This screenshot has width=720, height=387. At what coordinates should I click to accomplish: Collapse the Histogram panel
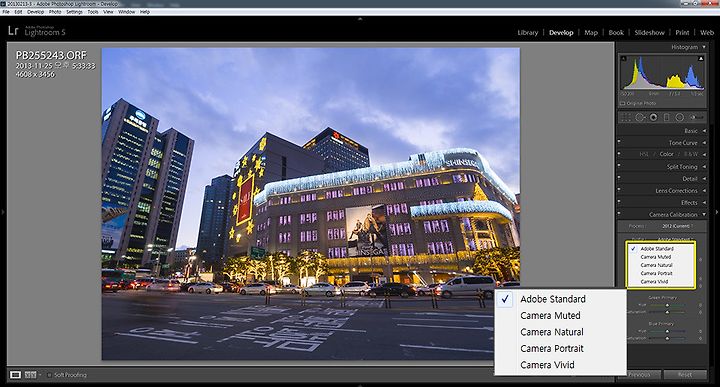click(x=704, y=47)
